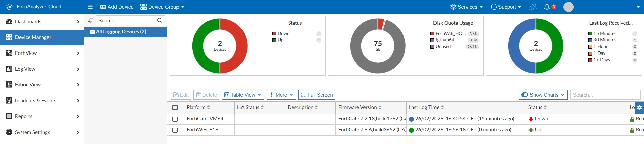
Task: Click the Device Manager sidebar icon
Action: click(x=9, y=37)
